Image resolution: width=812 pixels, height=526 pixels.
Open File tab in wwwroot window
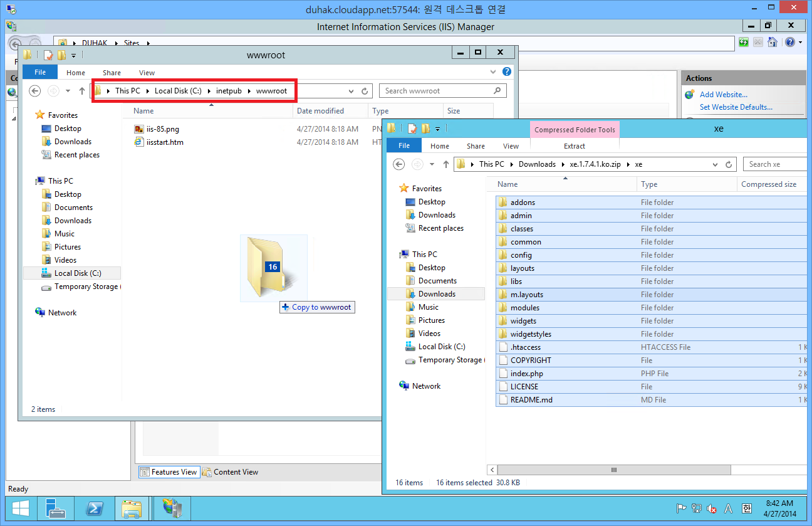pos(40,73)
